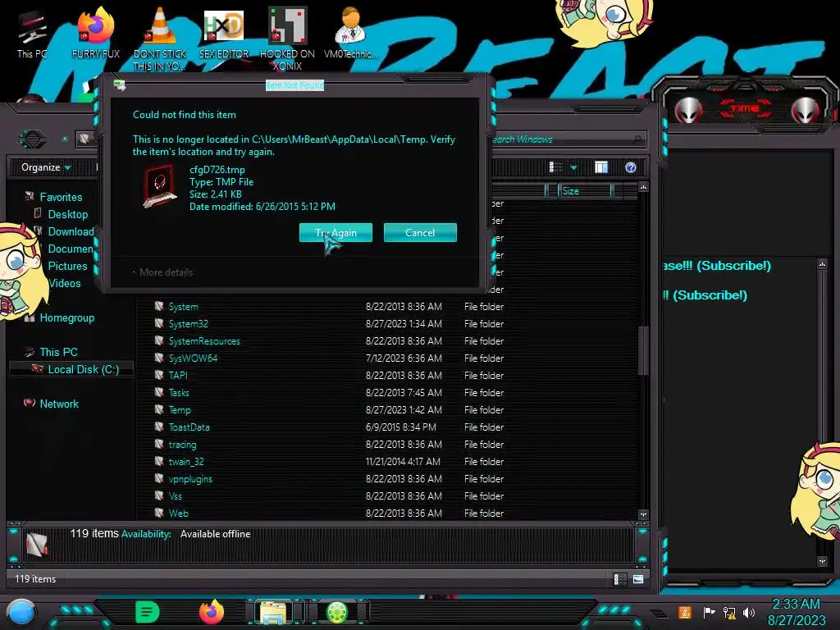Open the This PC desktop icon
Screen dimensions: 840x630
pos(32,33)
